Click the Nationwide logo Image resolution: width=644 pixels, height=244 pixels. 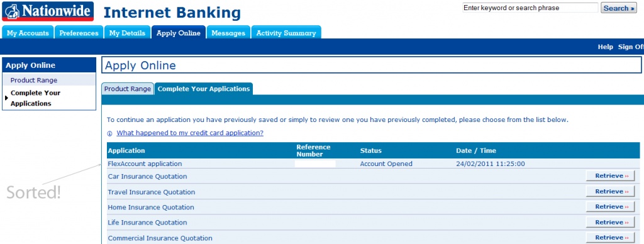pyautogui.click(x=48, y=11)
